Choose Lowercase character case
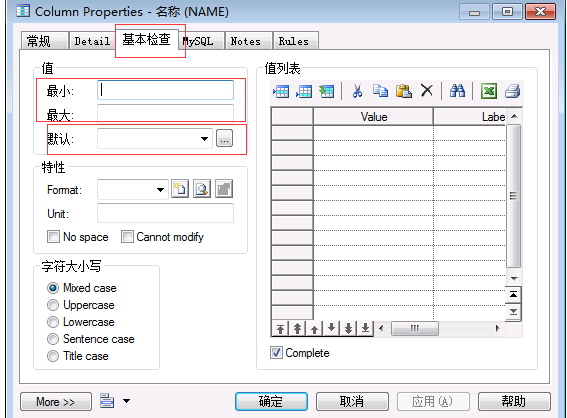This screenshot has width=567, height=418. click(53, 322)
